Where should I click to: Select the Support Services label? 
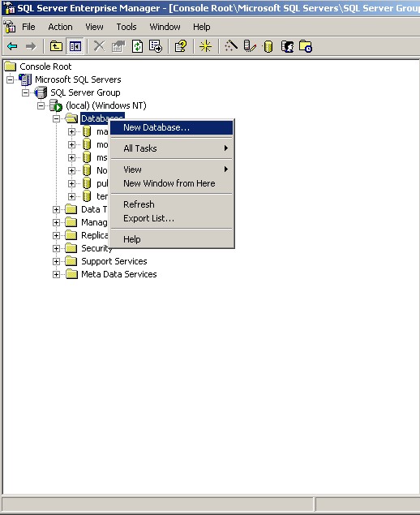pyautogui.click(x=114, y=261)
